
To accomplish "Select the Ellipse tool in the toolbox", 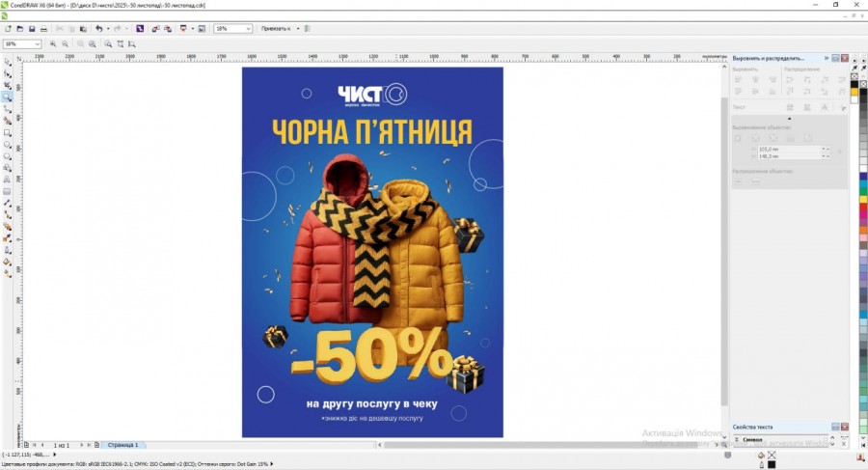I will click(x=7, y=144).
